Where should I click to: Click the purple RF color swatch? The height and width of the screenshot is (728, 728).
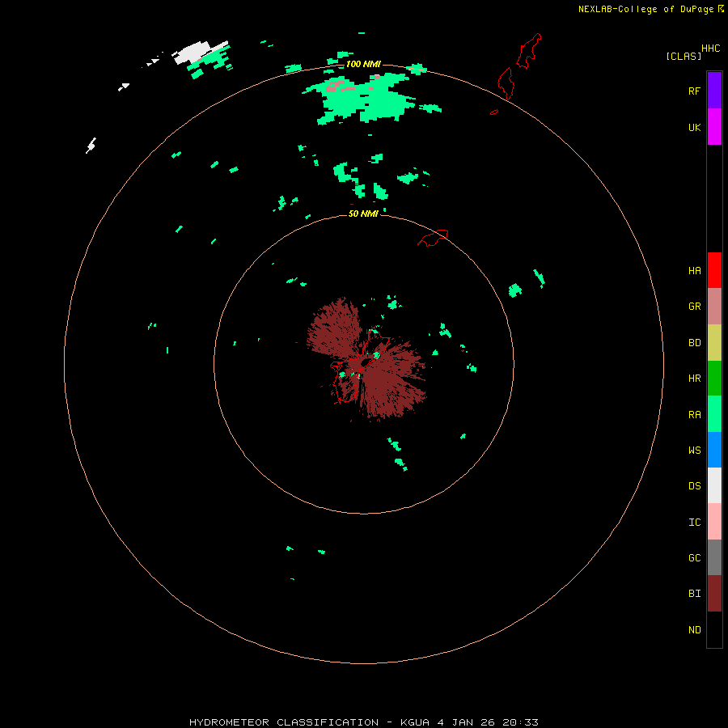click(x=714, y=90)
